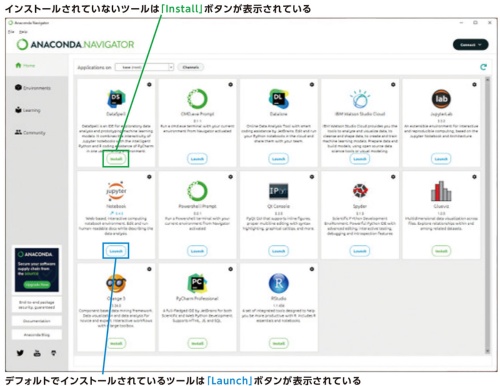Click the Channels button
This screenshot has height=386, width=500.
[191, 67]
